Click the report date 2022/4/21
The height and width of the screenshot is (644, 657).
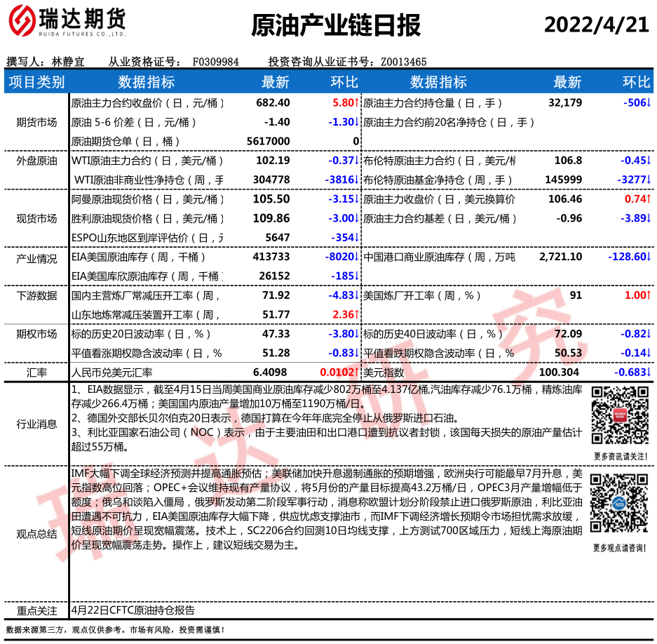597,25
